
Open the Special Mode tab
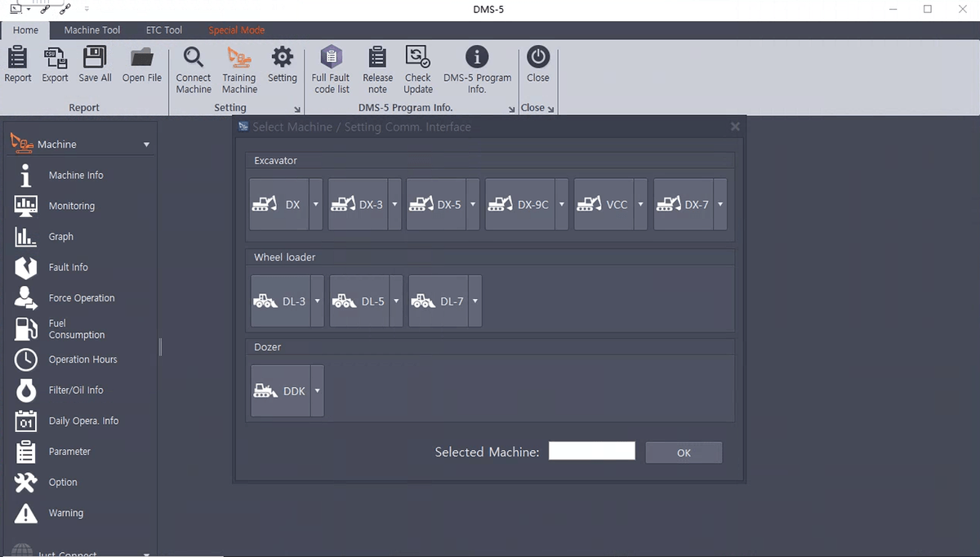click(236, 30)
